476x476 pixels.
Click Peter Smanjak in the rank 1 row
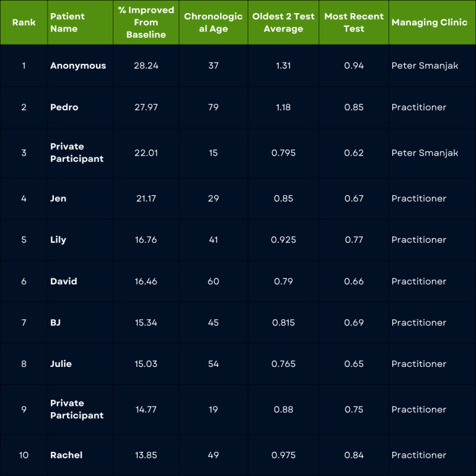[x=425, y=66]
